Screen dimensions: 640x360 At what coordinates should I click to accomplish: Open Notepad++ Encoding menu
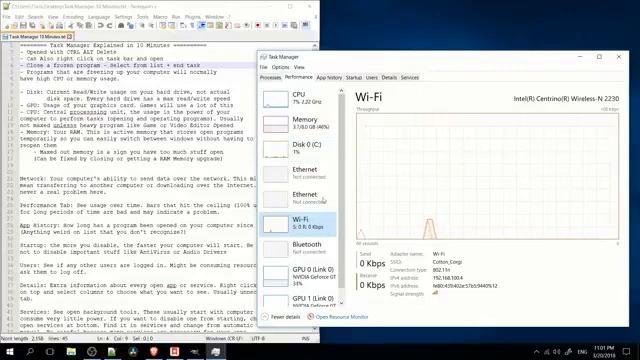(73, 17)
